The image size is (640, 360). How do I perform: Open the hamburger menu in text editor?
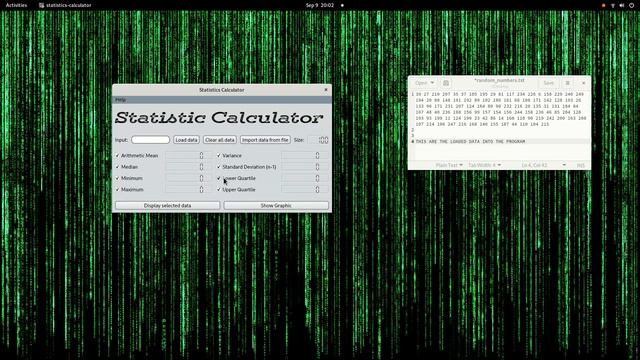tap(567, 83)
